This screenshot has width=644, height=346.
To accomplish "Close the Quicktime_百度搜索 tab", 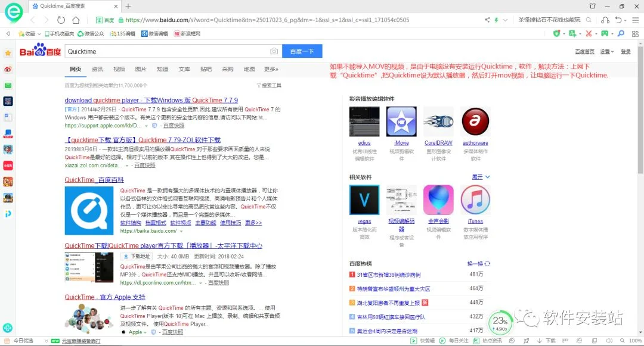I will [116, 6].
